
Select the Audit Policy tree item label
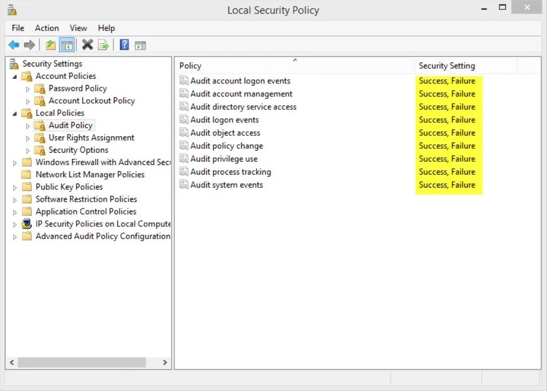(70, 125)
